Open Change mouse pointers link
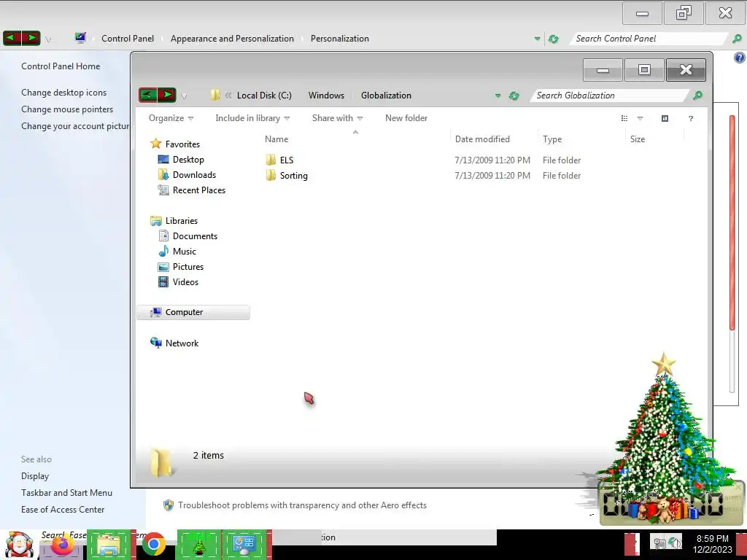This screenshot has height=560, width=747. click(x=67, y=109)
